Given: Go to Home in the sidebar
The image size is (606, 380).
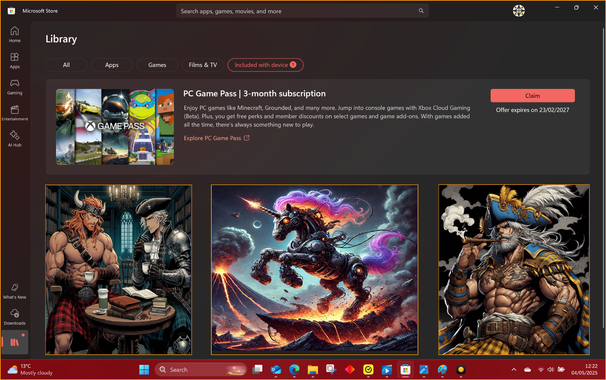Looking at the screenshot, I should (x=15, y=34).
